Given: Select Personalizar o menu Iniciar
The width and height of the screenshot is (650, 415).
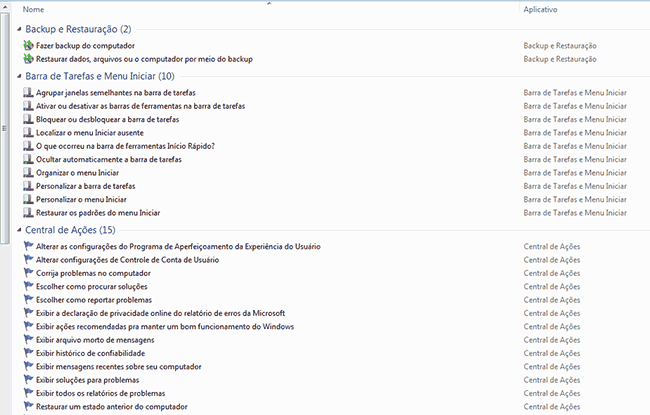Looking at the screenshot, I should tap(81, 199).
